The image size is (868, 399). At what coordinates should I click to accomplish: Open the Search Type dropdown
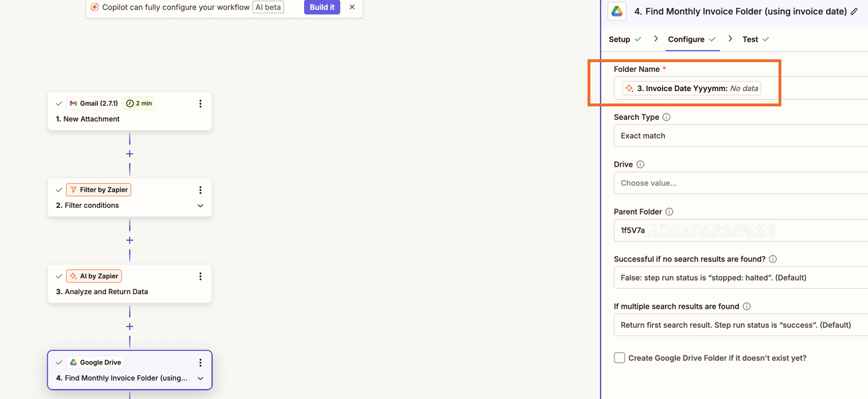click(x=740, y=136)
